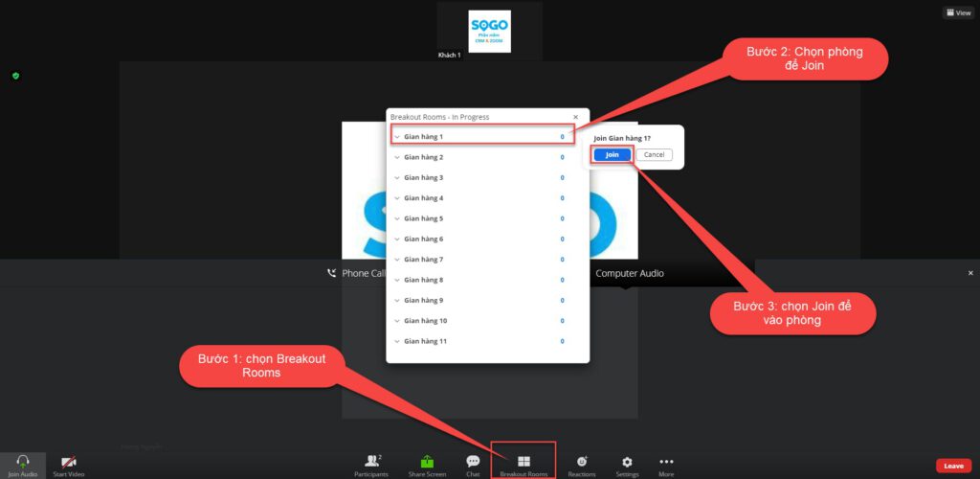
Task: Expand the Gian hàng 1 room chevron
Action: pyautogui.click(x=397, y=137)
